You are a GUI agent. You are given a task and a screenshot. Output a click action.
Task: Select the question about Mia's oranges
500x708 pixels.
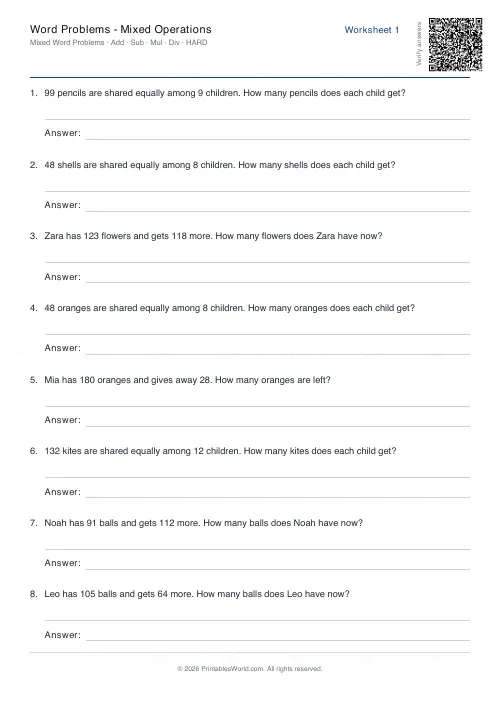[x=187, y=380]
